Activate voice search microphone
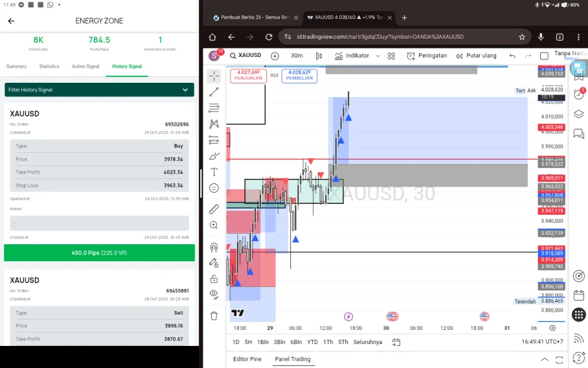588x368 pixels. pos(541,37)
